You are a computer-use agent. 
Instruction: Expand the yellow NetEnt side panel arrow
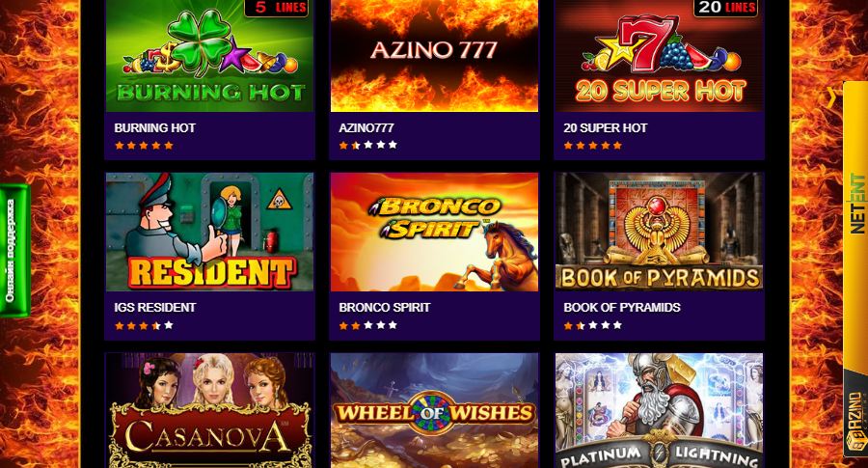point(831,97)
